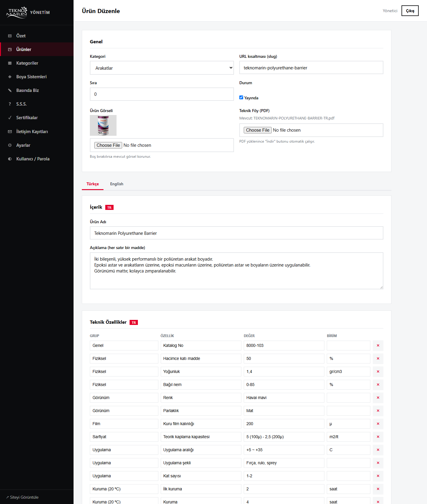
Task: Edit the Sarfiyat group field
Action: [x=124, y=437]
